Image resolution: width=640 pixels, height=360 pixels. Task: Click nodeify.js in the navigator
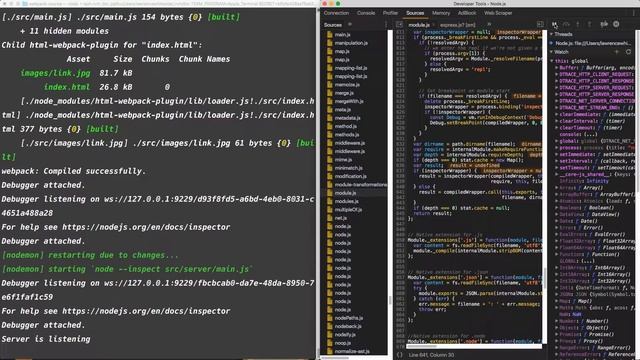(345, 335)
